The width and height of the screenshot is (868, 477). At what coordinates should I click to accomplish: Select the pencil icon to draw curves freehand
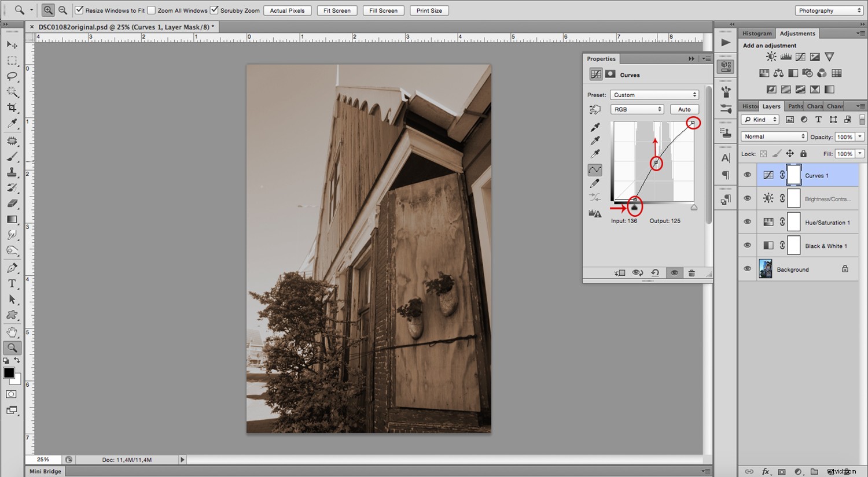click(x=595, y=183)
